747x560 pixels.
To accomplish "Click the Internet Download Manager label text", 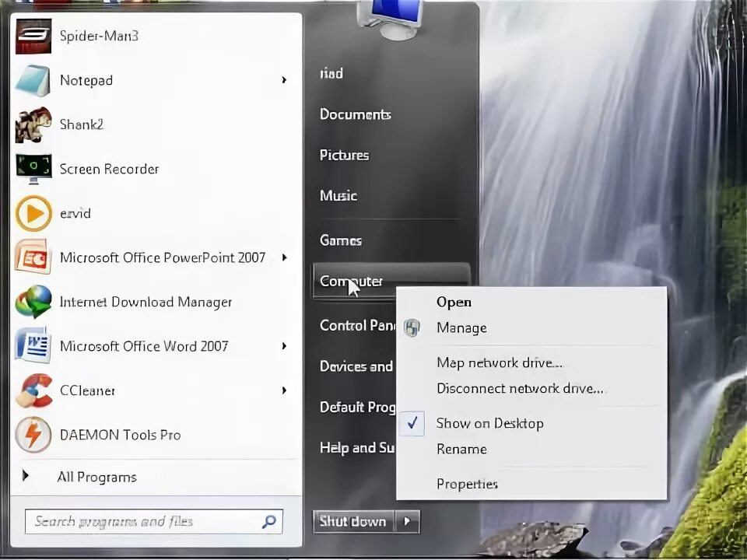I will coord(146,302).
